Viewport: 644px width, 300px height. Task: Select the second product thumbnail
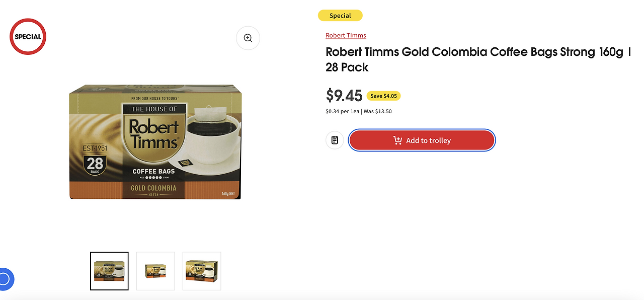pos(155,271)
